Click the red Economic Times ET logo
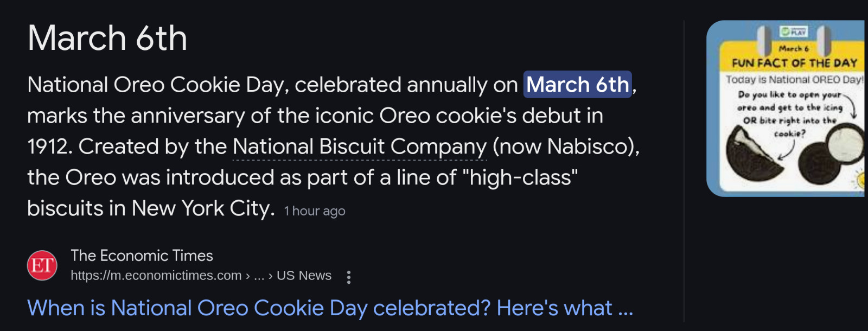The height and width of the screenshot is (331, 868). (x=42, y=265)
